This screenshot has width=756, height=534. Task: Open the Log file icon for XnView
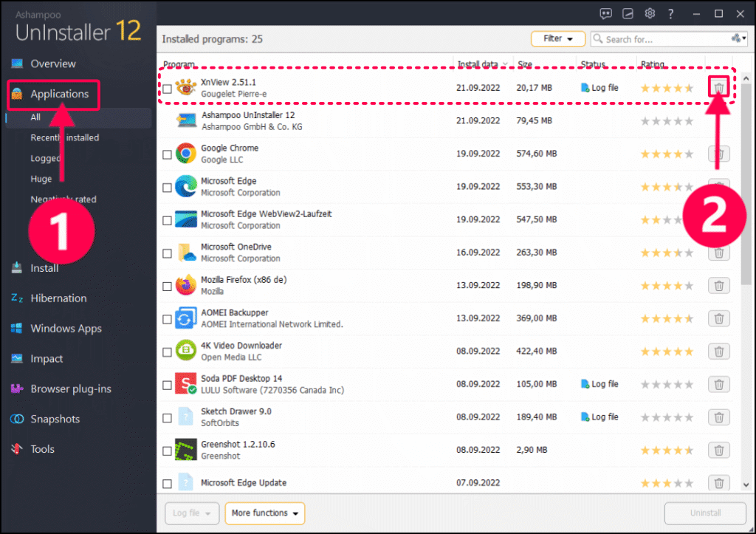pyautogui.click(x=585, y=88)
